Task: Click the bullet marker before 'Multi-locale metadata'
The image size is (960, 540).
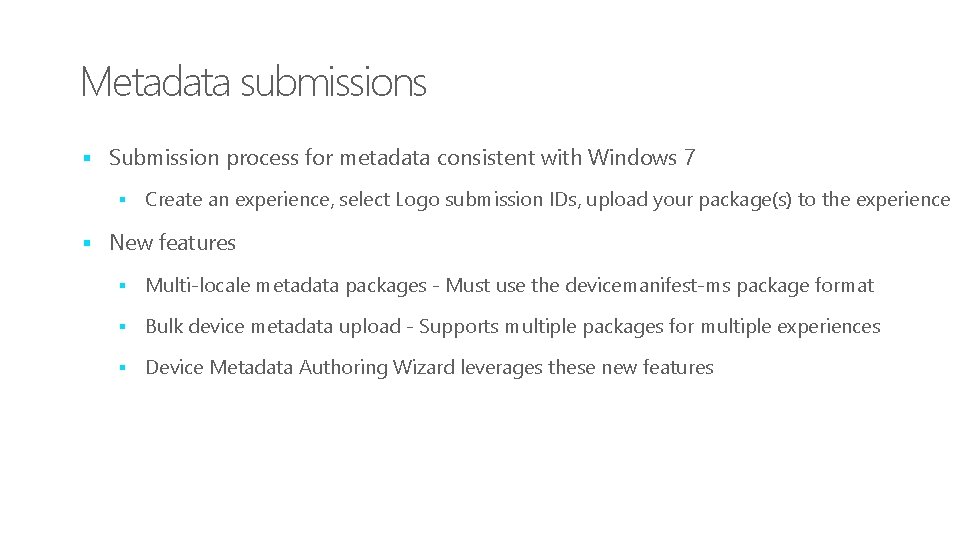Action: point(122,285)
